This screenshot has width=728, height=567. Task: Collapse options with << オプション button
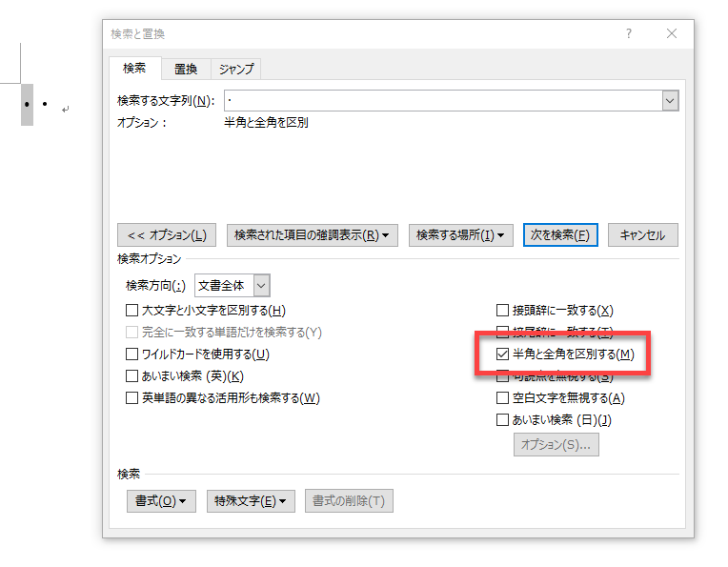(167, 235)
